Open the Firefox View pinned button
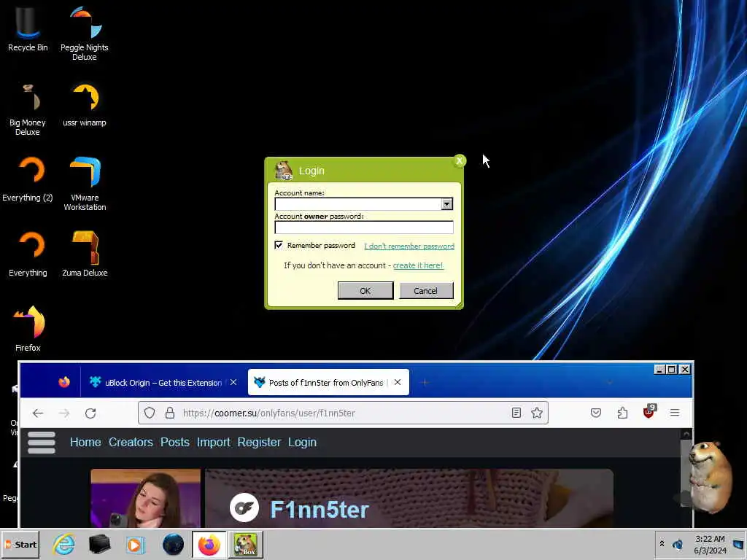The height and width of the screenshot is (560, 747). tap(64, 382)
